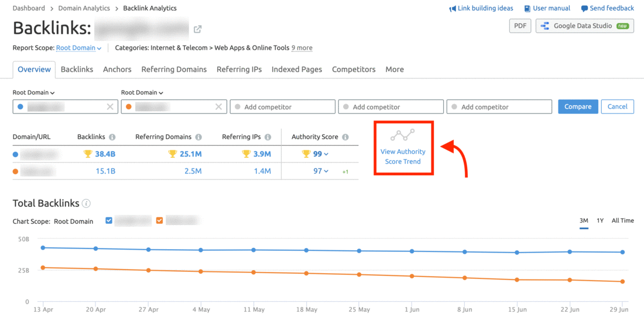This screenshot has width=644, height=321.
Task: Open the Competitors tab
Action: [354, 70]
